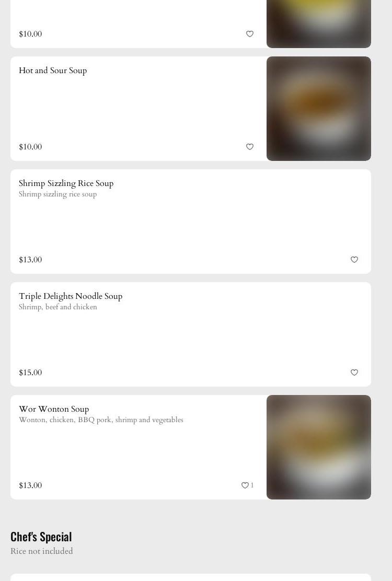Click the Chef's Special section heading
This screenshot has height=581, width=392.
41,537
